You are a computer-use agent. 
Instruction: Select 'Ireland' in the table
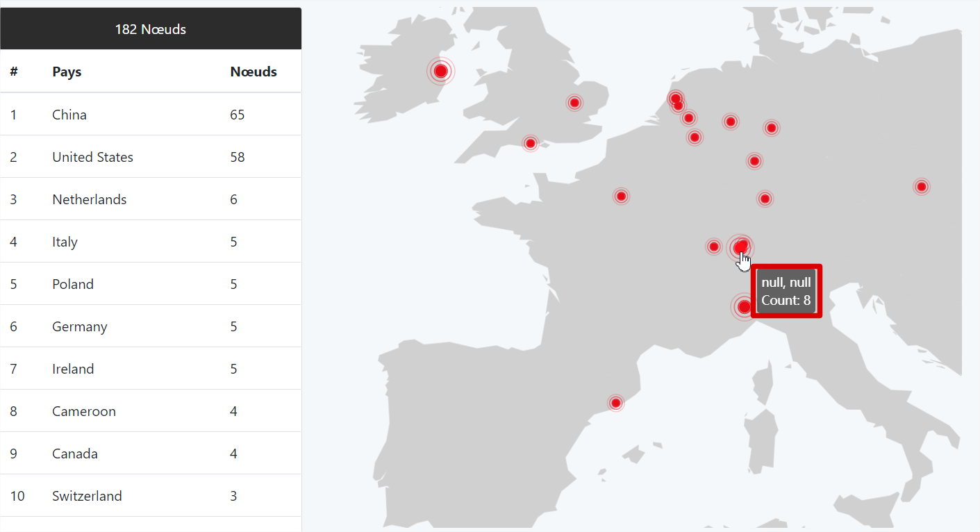[x=73, y=369]
